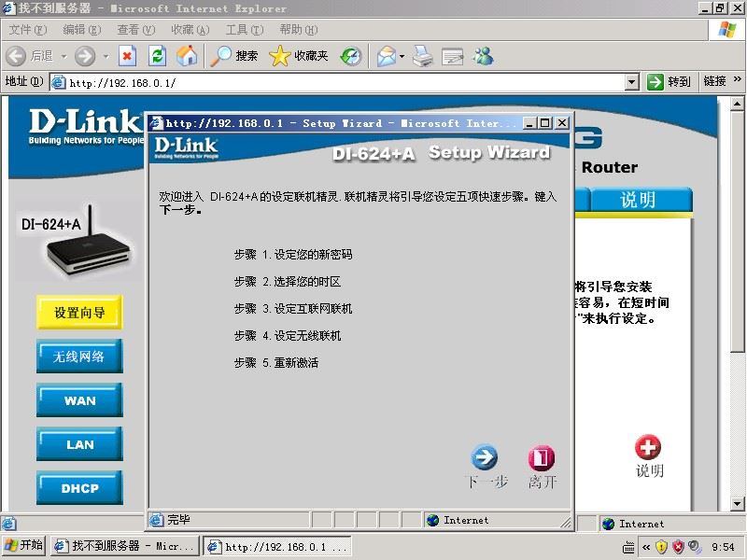This screenshot has height=560, width=747.
Task: Click the red shield tray icon
Action: (x=678, y=547)
